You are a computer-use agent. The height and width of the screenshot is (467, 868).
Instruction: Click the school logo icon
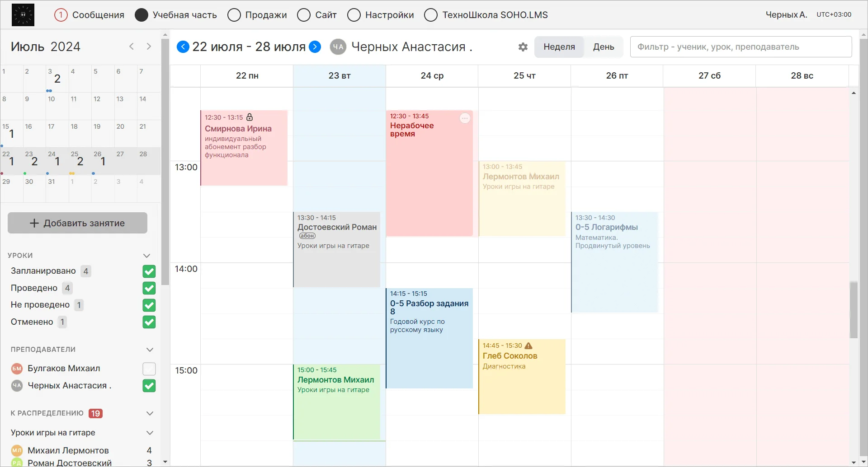pos(23,15)
